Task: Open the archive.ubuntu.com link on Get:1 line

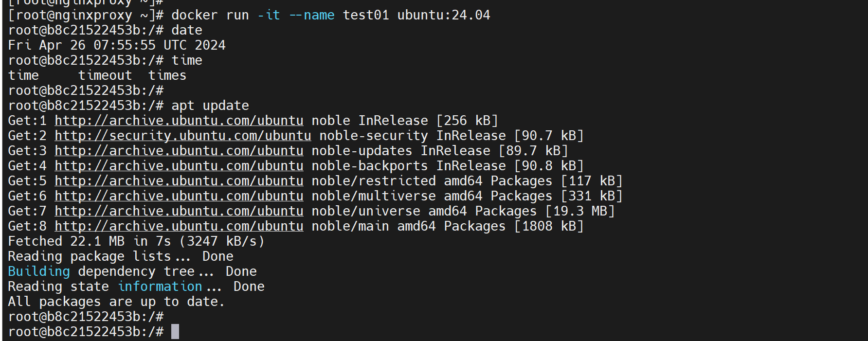Action: coord(179,121)
